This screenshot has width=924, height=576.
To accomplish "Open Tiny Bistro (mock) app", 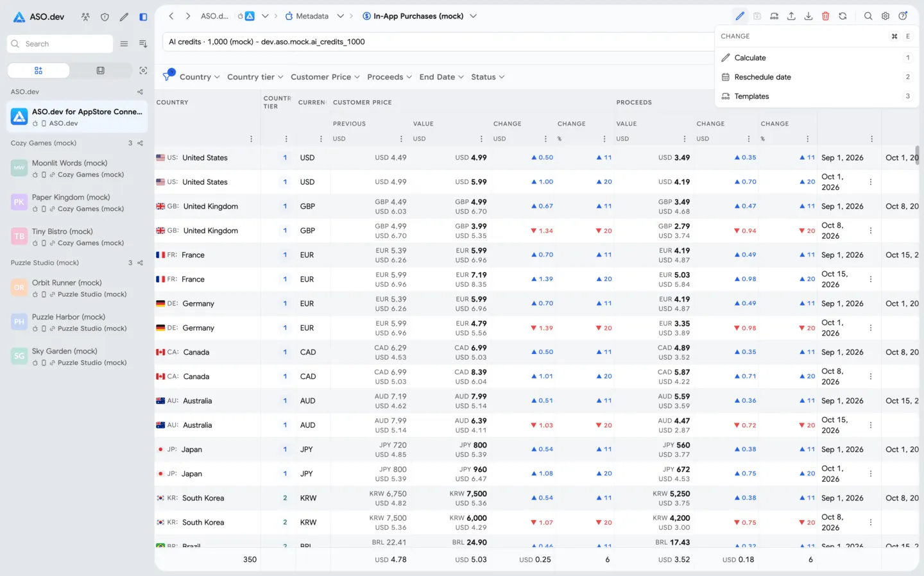I will [x=78, y=237].
